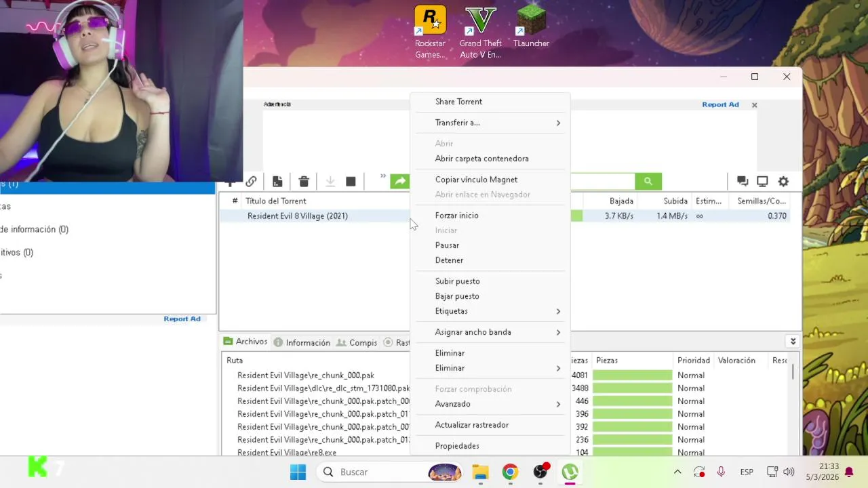Click the uTorrent taskbar icon
Image resolution: width=868 pixels, height=488 pixels.
point(570,472)
